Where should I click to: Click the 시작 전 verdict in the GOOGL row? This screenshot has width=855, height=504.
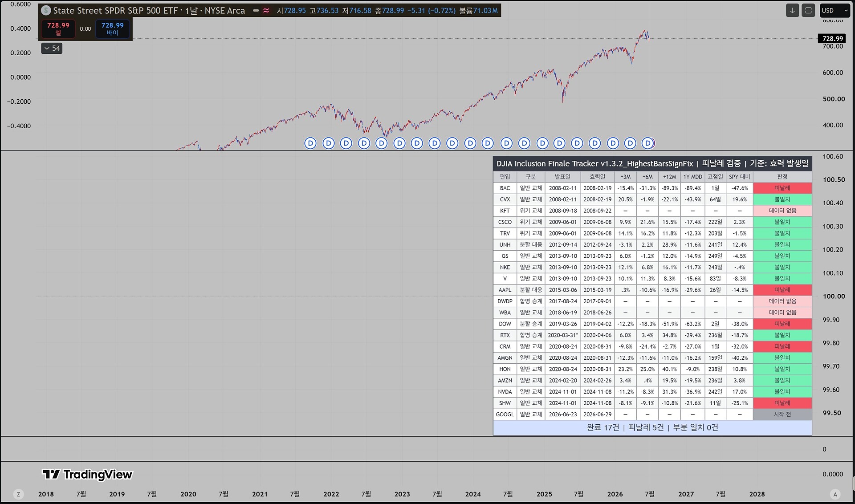pyautogui.click(x=782, y=415)
